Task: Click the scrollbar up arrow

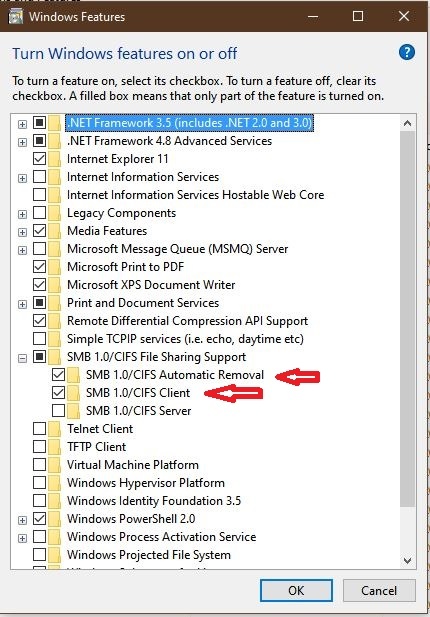Action: [x=408, y=124]
